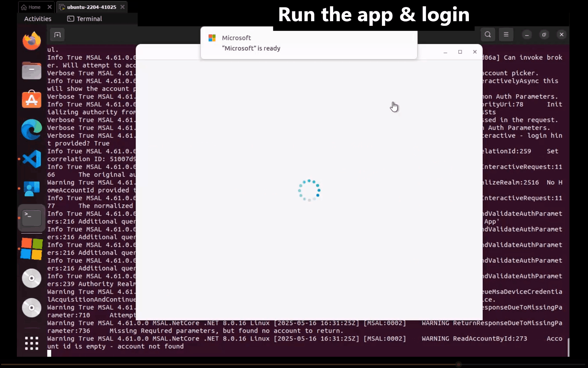Launch Firefox from the dock
588x368 pixels.
(x=31, y=41)
